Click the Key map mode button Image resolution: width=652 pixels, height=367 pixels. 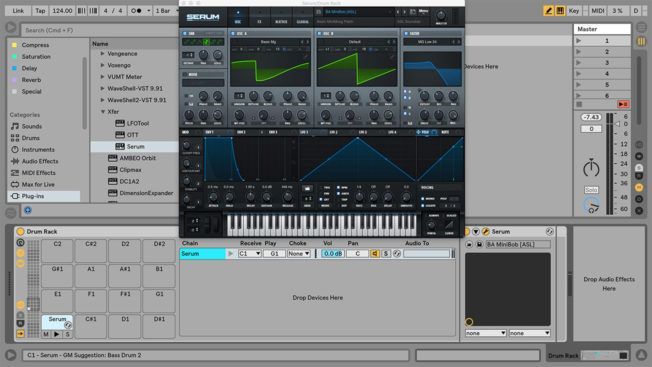point(574,11)
